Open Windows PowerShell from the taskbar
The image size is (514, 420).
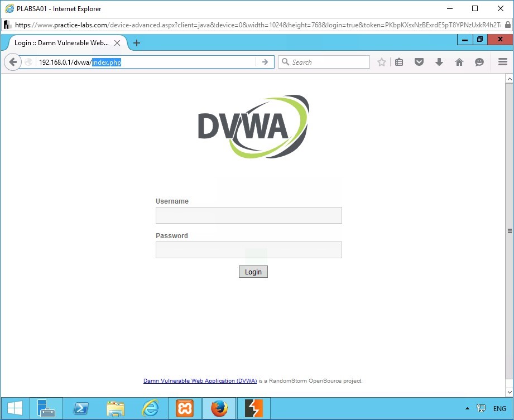81,408
